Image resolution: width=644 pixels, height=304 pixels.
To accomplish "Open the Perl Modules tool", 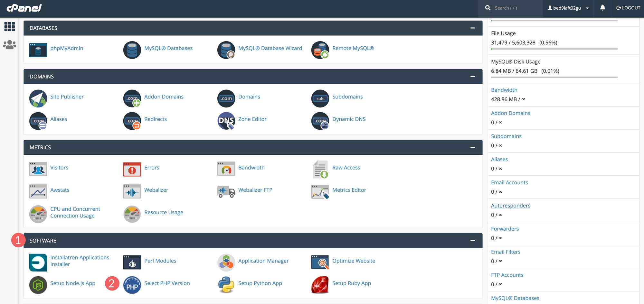I will (x=160, y=261).
